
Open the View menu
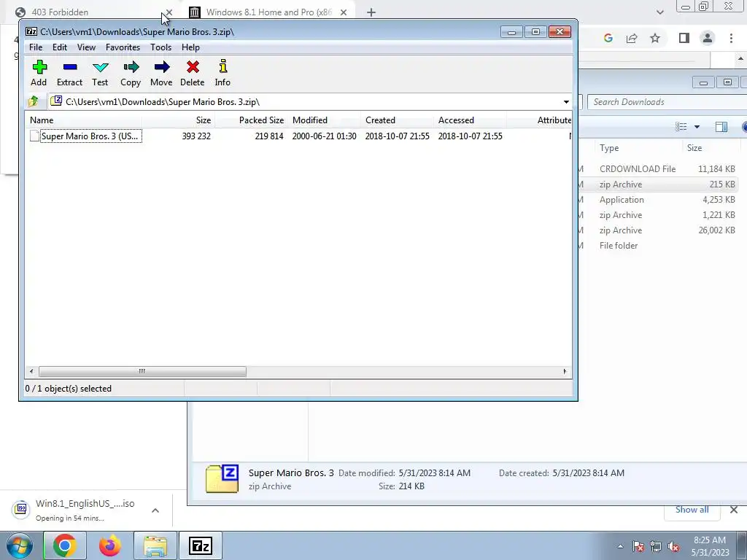[x=86, y=47]
